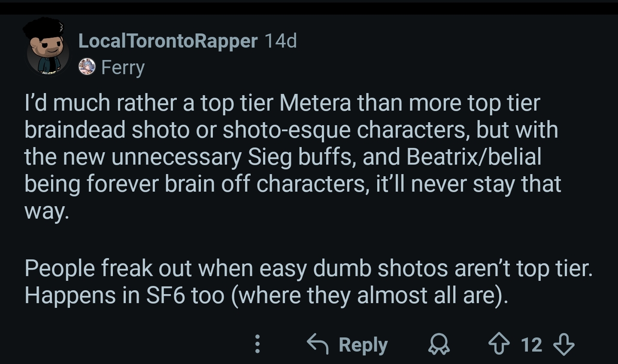Downvote LocalTorontoRapper's comment
This screenshot has width=618, height=364.
pyautogui.click(x=563, y=344)
